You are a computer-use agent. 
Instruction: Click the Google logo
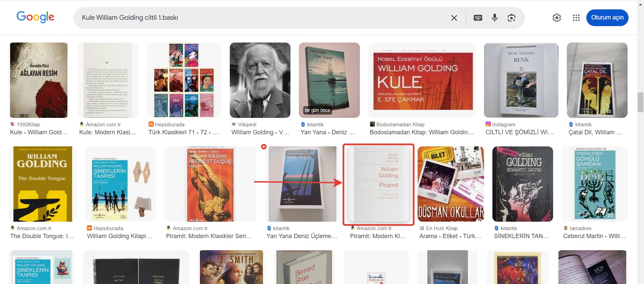(x=35, y=17)
